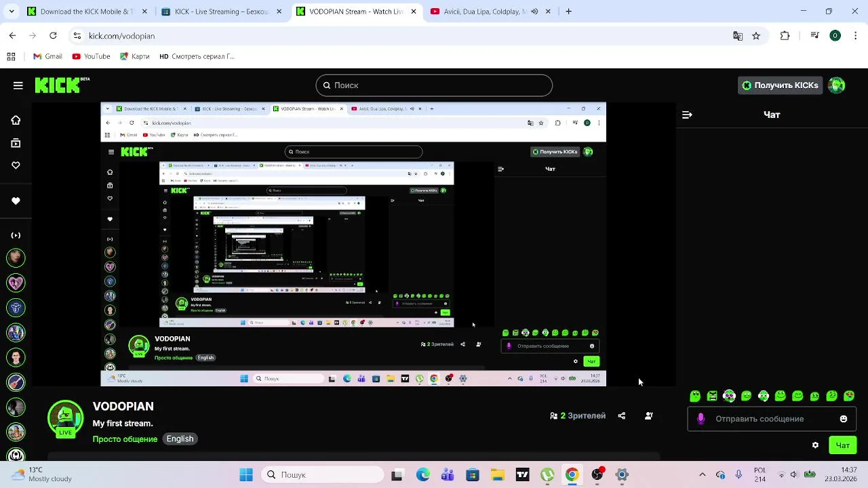Focus the Отправить сообщение chat input
868x488 pixels.
tap(772, 419)
